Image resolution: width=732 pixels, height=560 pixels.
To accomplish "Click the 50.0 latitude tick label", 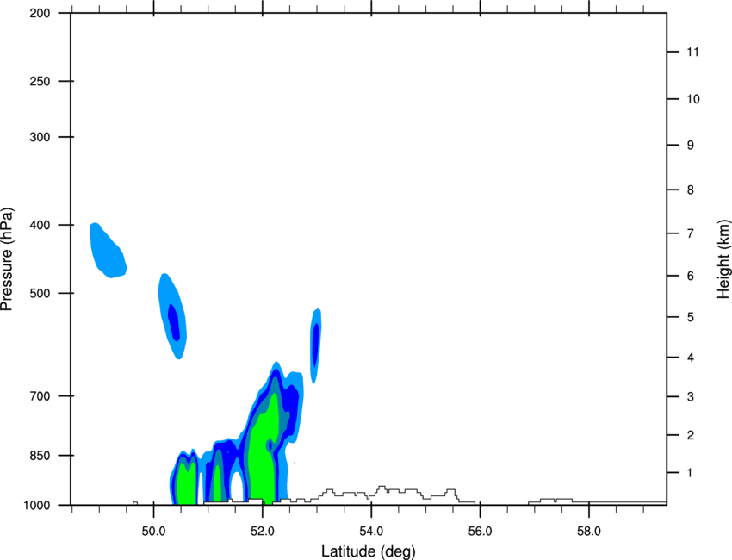I will (x=153, y=532).
